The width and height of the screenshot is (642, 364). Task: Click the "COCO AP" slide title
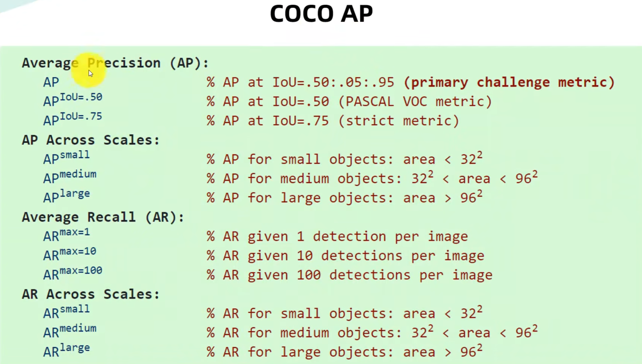point(321,14)
